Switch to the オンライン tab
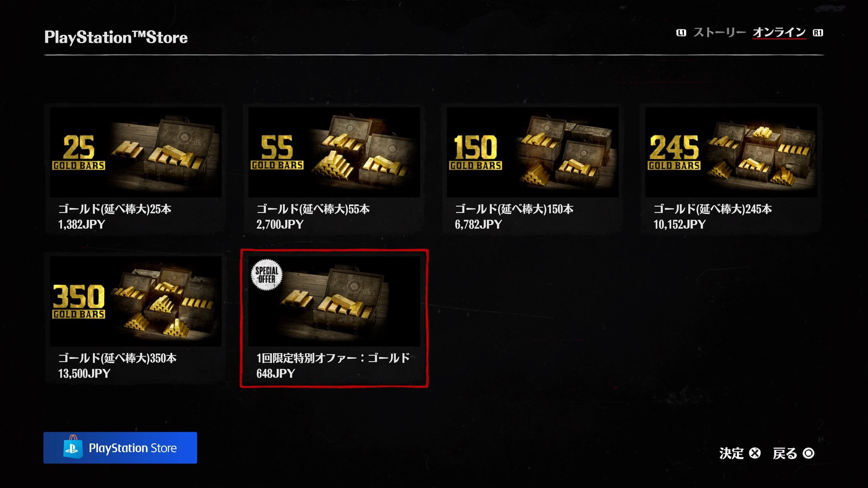868x488 pixels. click(779, 33)
